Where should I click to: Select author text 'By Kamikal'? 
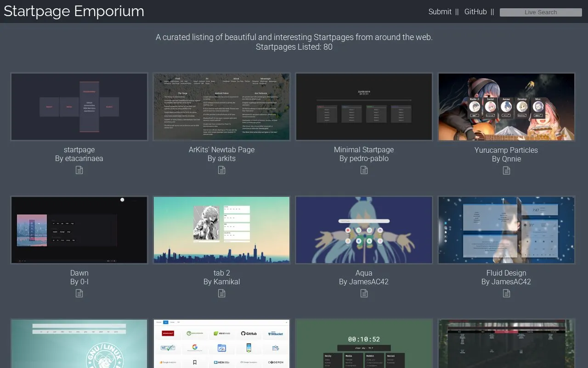click(x=221, y=282)
